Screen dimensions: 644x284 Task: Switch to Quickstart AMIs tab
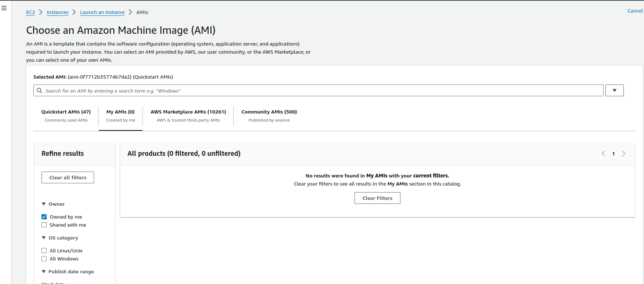66,116
